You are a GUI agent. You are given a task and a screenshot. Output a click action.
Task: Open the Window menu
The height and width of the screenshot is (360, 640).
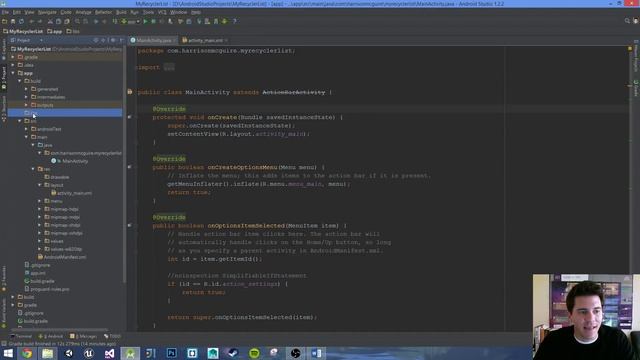tap(178, 12)
